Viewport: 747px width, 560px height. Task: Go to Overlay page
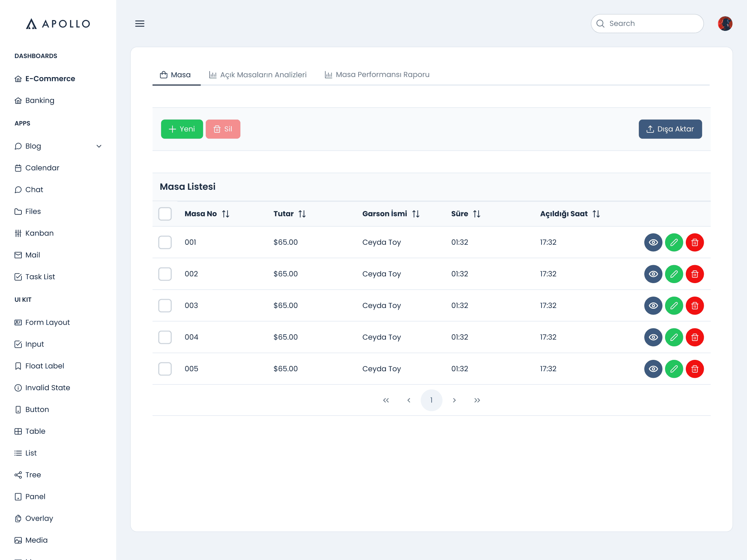coord(34,519)
